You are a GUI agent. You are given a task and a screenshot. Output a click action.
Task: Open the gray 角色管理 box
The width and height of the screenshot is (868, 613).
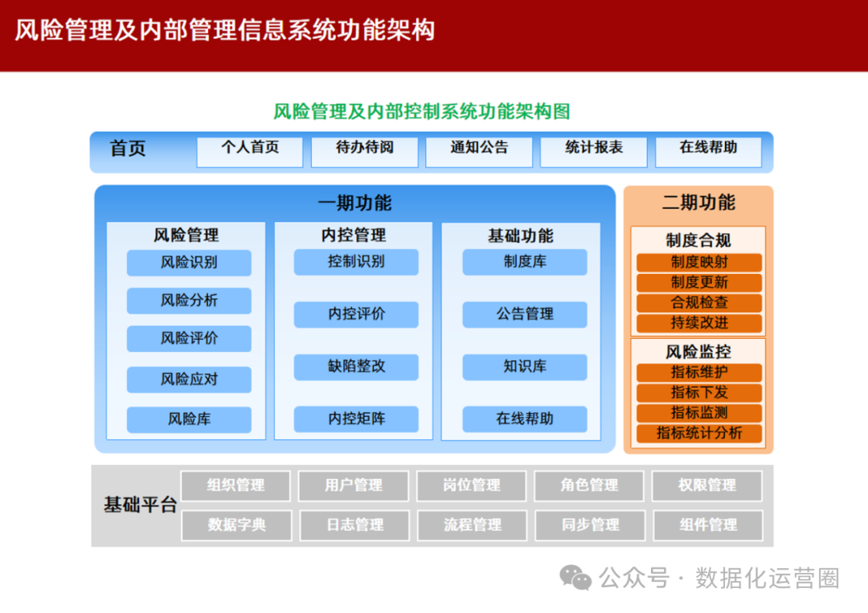pyautogui.click(x=590, y=486)
